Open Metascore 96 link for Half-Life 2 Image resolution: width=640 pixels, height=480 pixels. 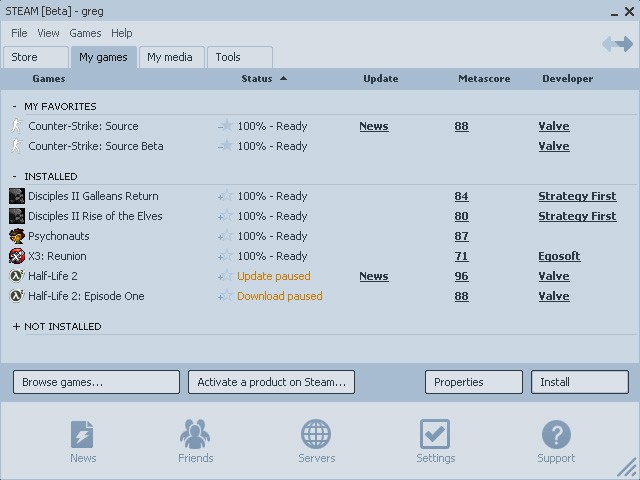[462, 276]
